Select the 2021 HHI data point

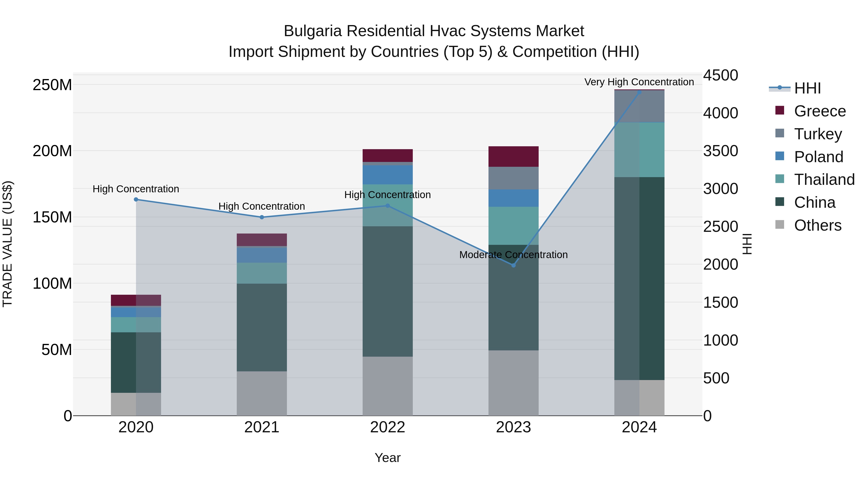click(x=262, y=217)
